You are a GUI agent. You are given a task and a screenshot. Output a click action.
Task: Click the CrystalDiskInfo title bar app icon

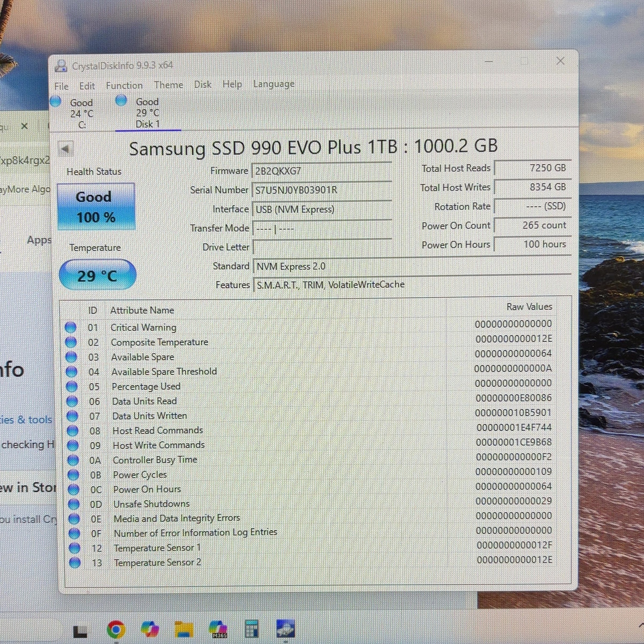pos(61,66)
